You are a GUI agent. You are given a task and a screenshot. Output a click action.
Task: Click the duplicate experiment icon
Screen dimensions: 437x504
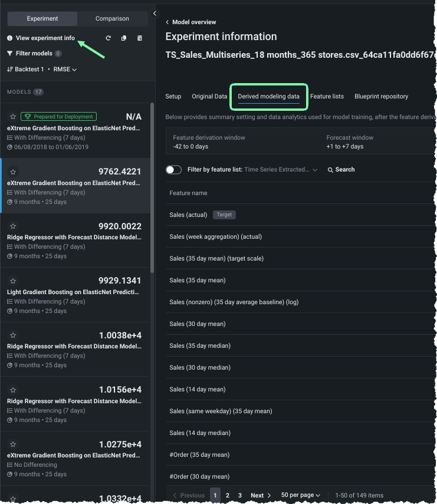(124, 38)
